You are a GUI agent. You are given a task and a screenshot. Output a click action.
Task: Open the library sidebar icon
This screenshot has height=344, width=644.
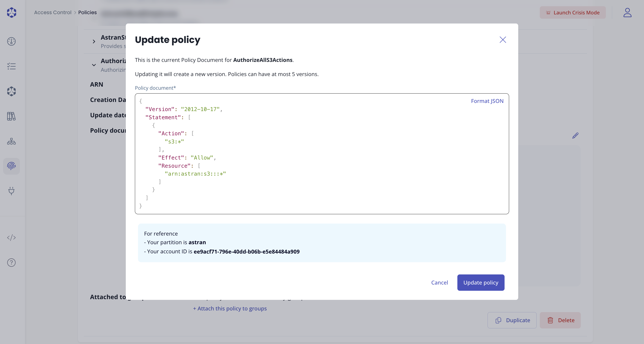pyautogui.click(x=11, y=116)
